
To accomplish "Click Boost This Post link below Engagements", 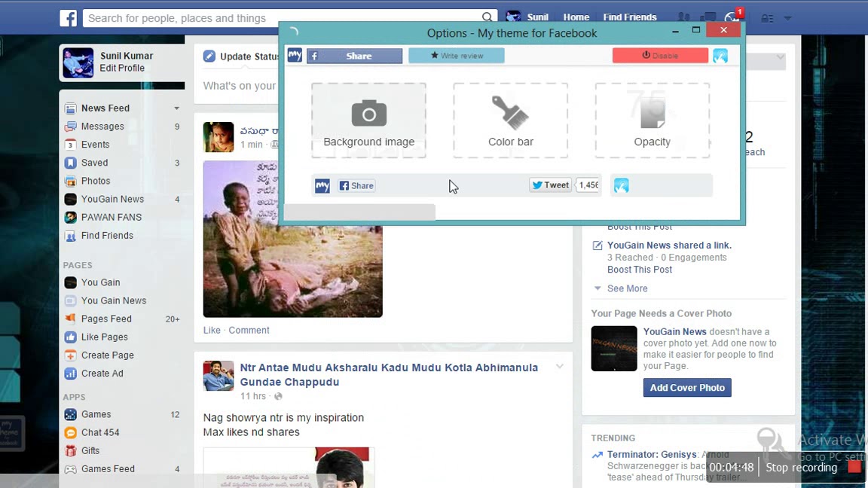I will (x=640, y=270).
